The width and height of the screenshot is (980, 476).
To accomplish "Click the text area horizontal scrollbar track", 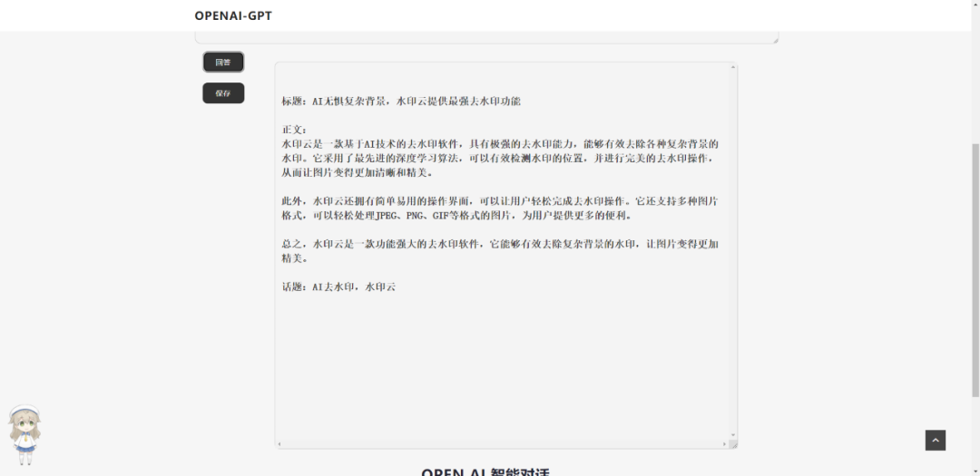I will 502,444.
